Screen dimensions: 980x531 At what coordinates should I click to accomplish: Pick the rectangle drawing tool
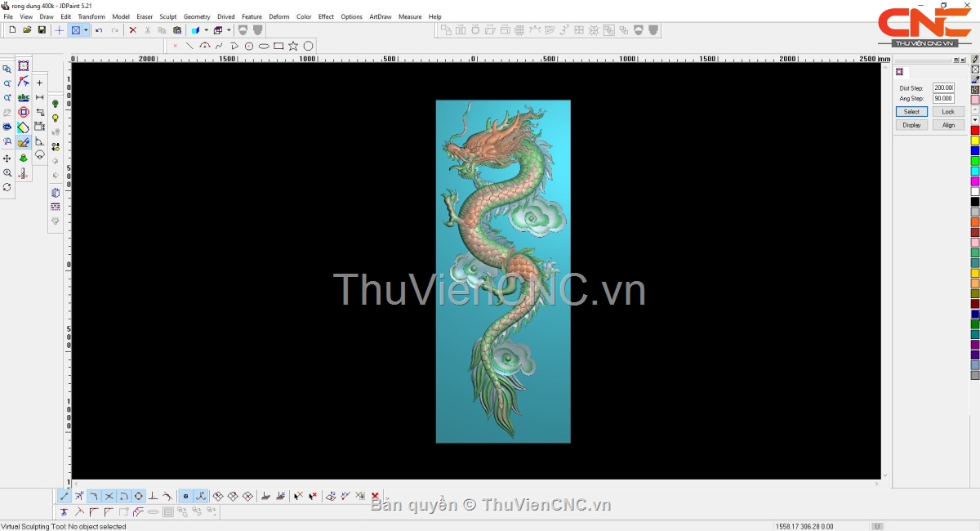(278, 46)
